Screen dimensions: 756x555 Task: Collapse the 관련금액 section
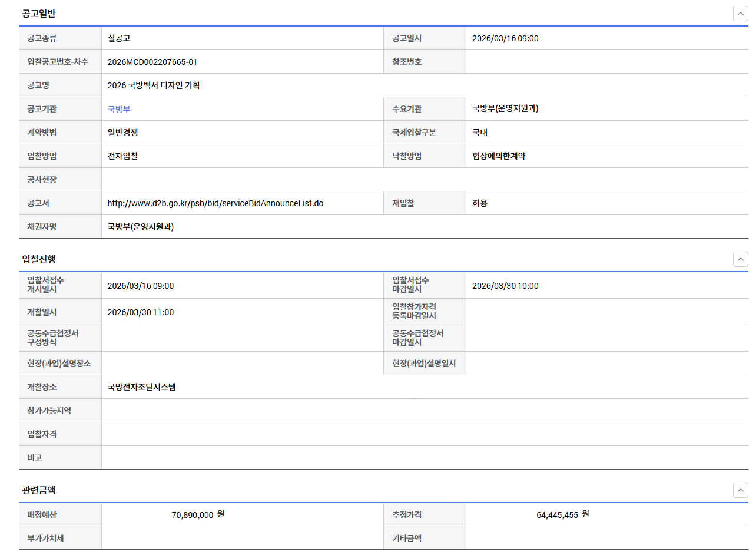click(x=740, y=490)
